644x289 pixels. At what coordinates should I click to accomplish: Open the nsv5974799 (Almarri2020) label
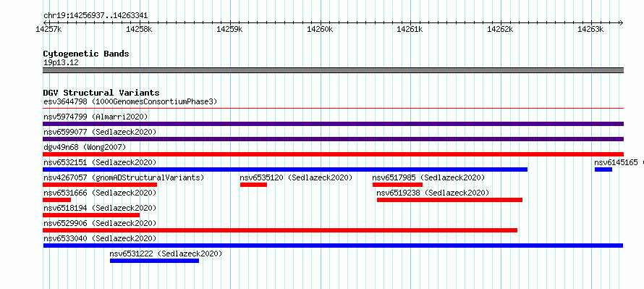click(96, 117)
